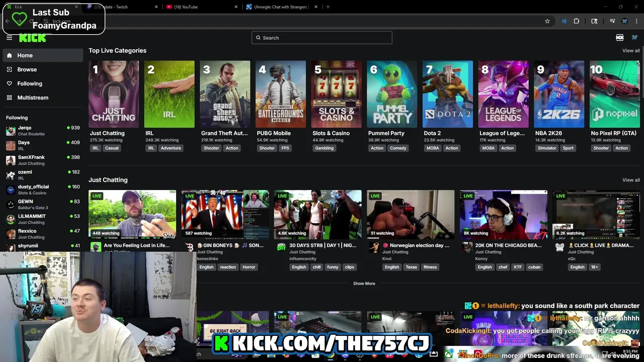Close the Twitch tab
This screenshot has width=644, height=362.
pyautogui.click(x=156, y=7)
